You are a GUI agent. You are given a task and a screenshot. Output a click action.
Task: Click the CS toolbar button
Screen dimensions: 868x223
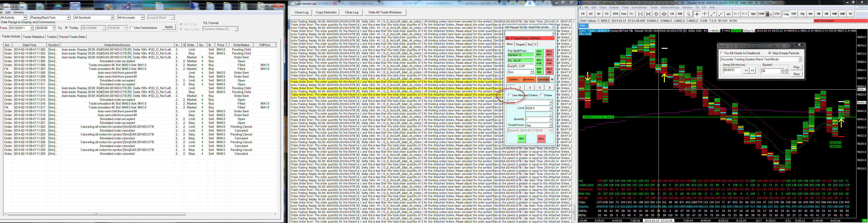click(x=672, y=14)
